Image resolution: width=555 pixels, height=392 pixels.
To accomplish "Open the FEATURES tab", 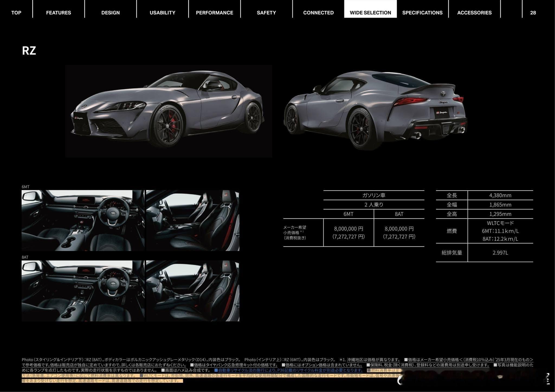I will [x=59, y=13].
